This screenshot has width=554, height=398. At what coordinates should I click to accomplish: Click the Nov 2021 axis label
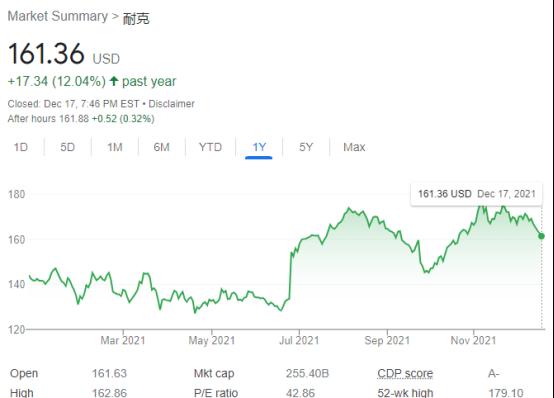[x=473, y=340]
